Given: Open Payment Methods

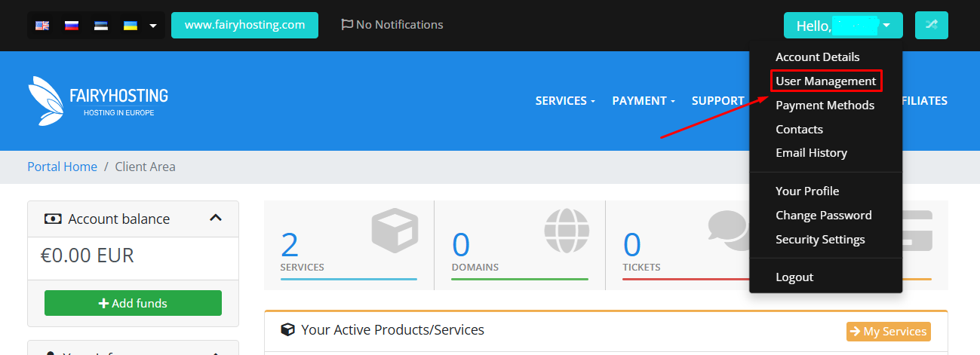Looking at the screenshot, I should tap(825, 106).
